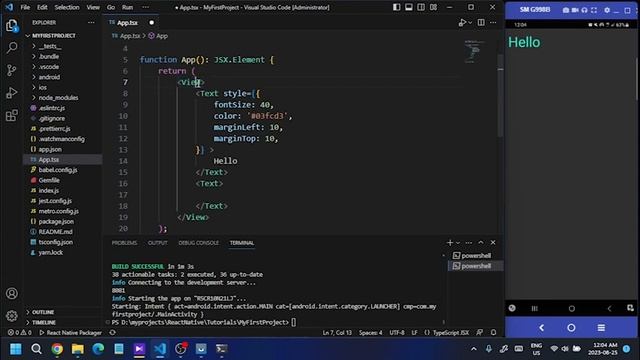
Task: Expand the node_modules folder
Action: point(58,98)
